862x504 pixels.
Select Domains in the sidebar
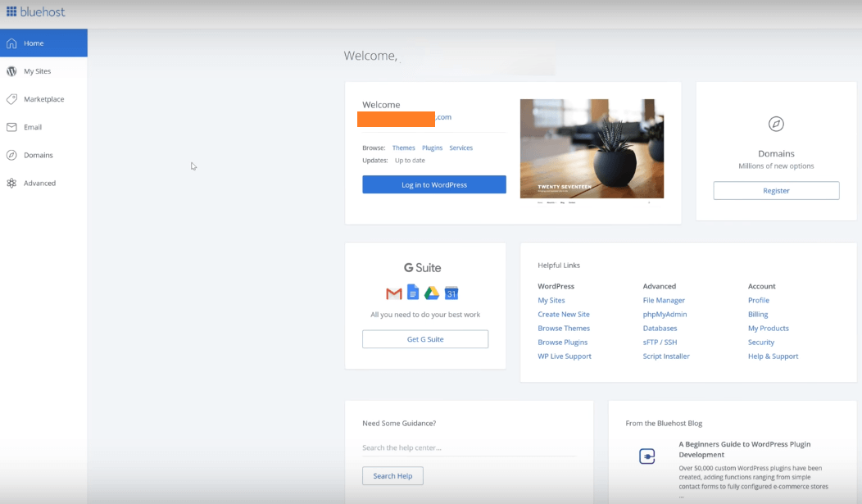point(43,155)
